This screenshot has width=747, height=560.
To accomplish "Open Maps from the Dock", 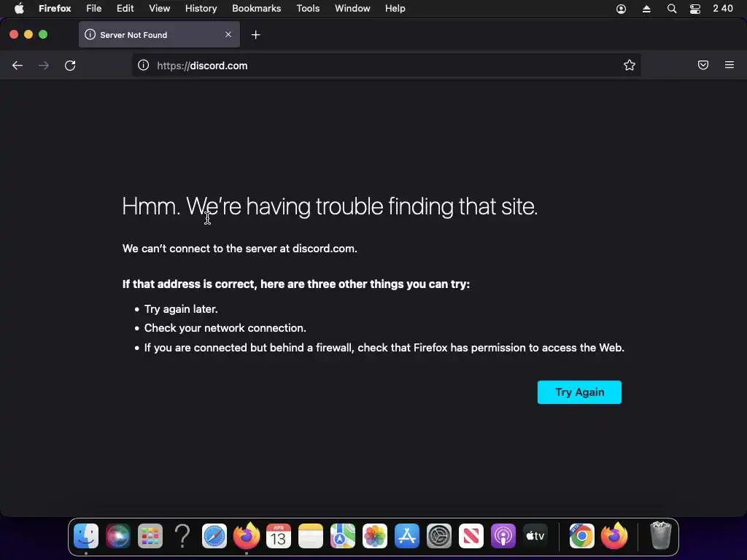I will pyautogui.click(x=343, y=536).
